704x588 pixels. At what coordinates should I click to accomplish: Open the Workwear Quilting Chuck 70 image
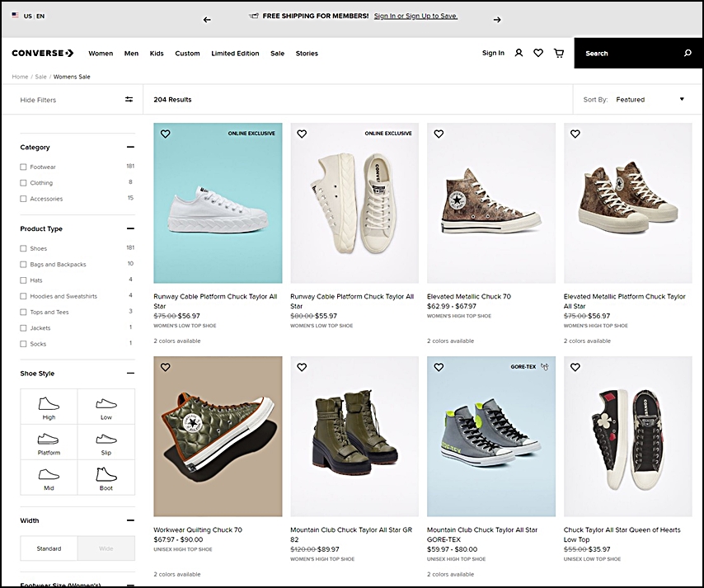(x=218, y=436)
